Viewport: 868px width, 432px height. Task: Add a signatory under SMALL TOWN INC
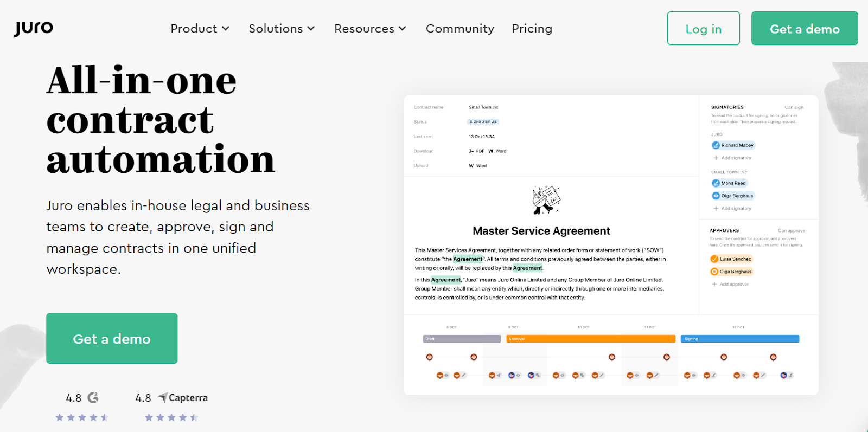pos(732,209)
